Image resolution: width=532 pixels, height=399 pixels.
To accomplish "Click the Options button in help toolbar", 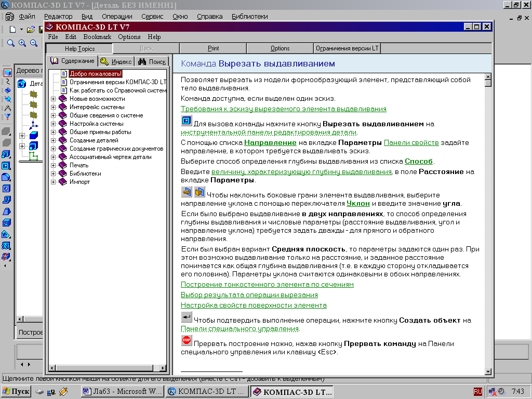I will tap(280, 48).
